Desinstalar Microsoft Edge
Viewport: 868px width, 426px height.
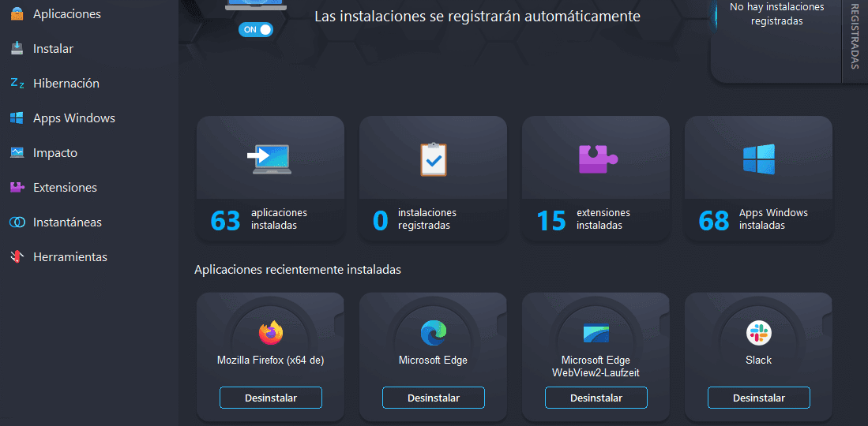[434, 398]
